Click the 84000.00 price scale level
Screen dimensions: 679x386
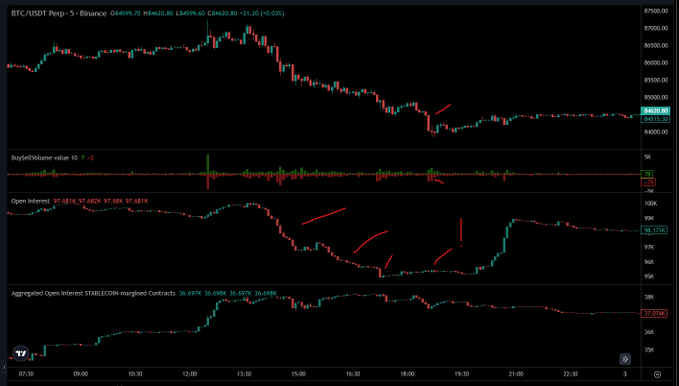[x=656, y=132]
